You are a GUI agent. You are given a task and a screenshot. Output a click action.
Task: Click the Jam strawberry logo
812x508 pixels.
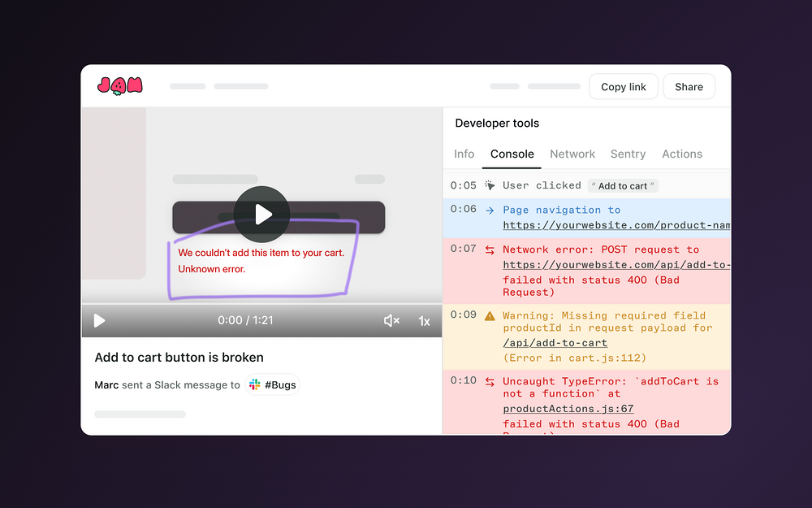pyautogui.click(x=119, y=86)
